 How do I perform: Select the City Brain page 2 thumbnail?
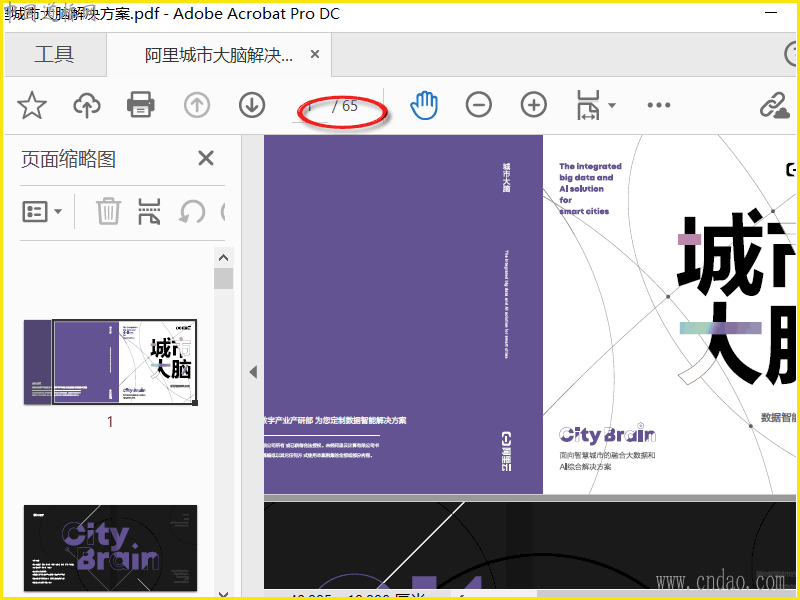[110, 548]
